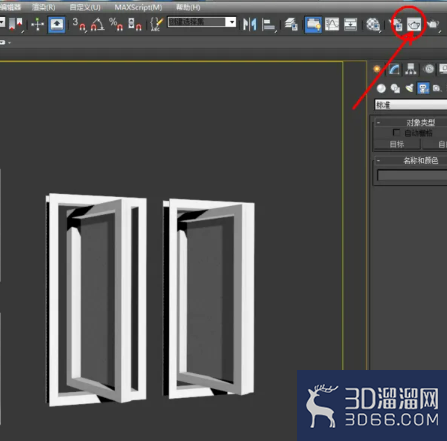Open Schematic View icon
Screen dimensions: 447x441
[350, 24]
